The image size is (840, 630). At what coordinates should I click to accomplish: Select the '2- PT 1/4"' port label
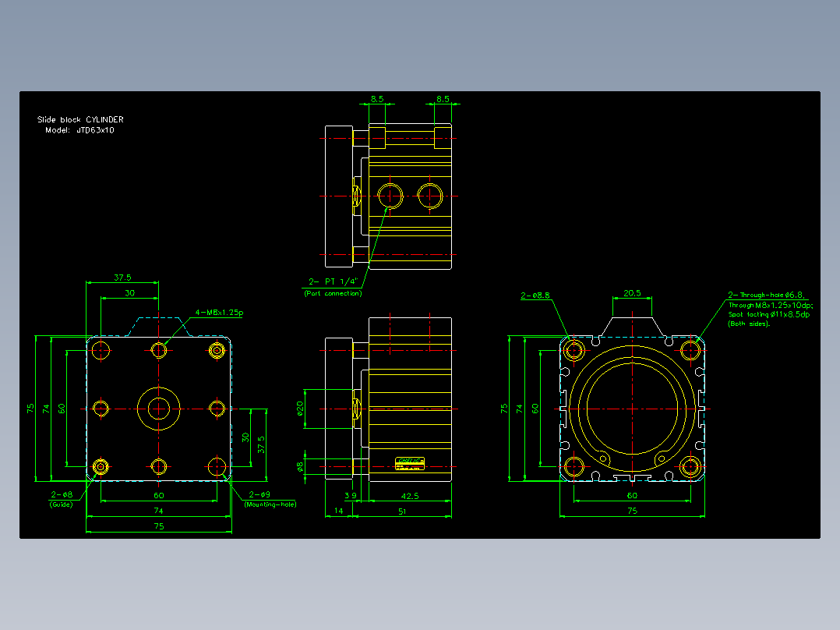333,281
